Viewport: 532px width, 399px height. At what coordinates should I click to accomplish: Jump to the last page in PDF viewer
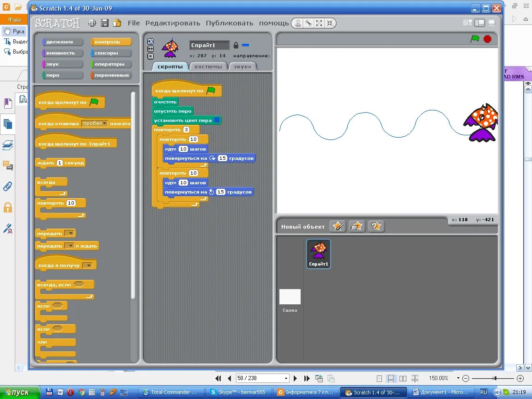click(x=307, y=378)
